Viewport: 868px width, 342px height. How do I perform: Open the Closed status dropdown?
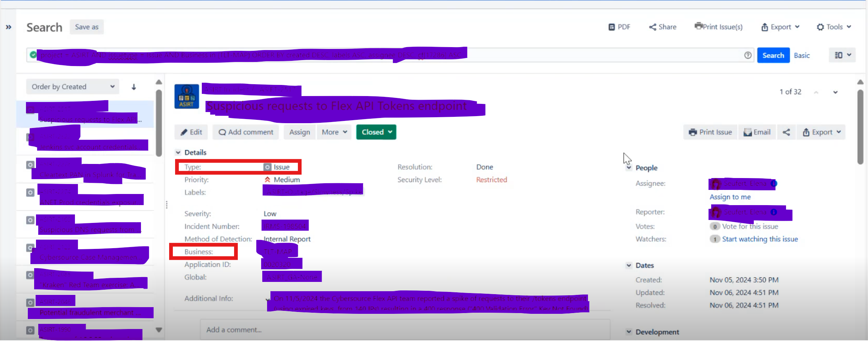376,132
